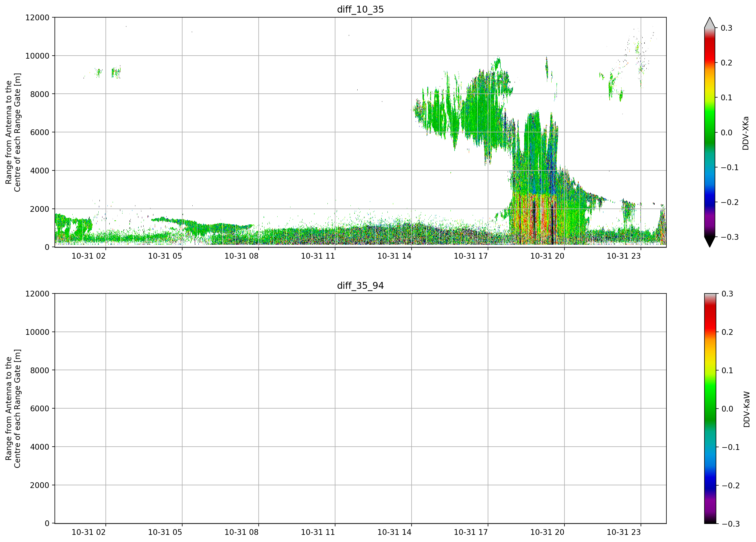Click the 0.1 tick on DDV-XKa colorbar
This screenshot has height=542, width=756.
(x=727, y=98)
